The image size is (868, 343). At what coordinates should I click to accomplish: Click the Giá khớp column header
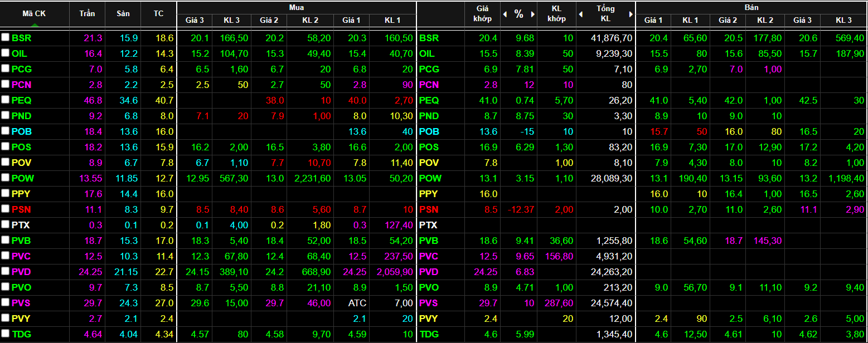pos(482,14)
